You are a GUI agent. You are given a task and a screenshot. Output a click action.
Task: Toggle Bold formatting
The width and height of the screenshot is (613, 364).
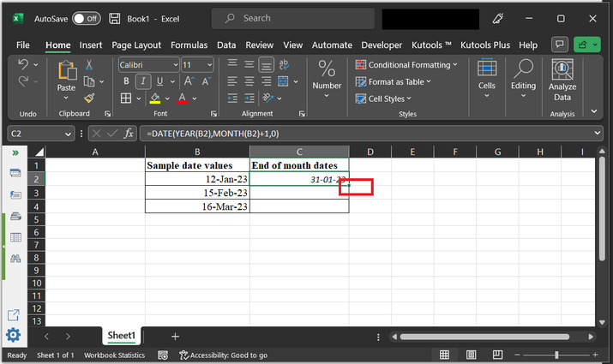tap(126, 81)
